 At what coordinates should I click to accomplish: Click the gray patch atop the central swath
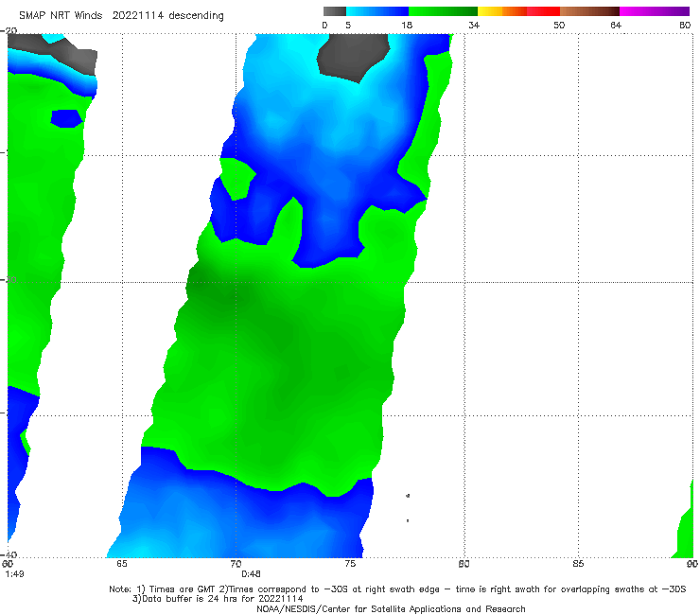pos(353,56)
